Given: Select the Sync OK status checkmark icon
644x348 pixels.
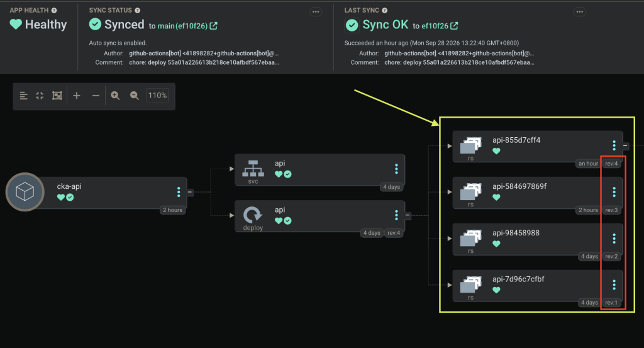Looking at the screenshot, I should point(352,25).
